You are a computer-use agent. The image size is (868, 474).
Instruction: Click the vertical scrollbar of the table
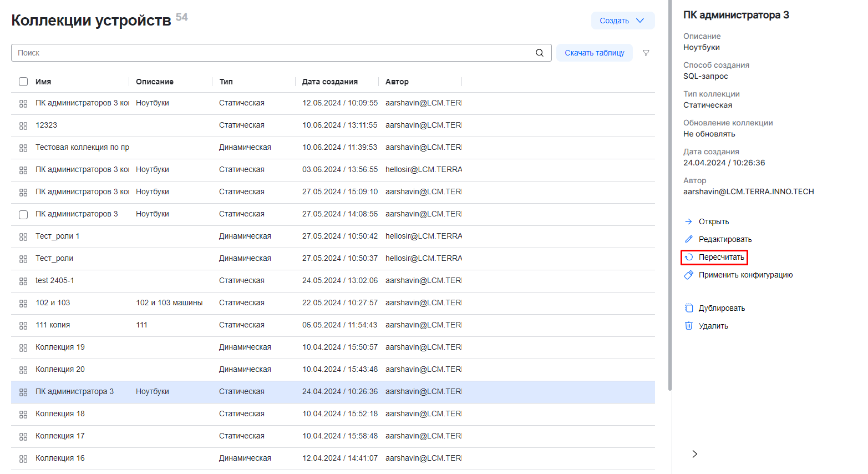670,194
